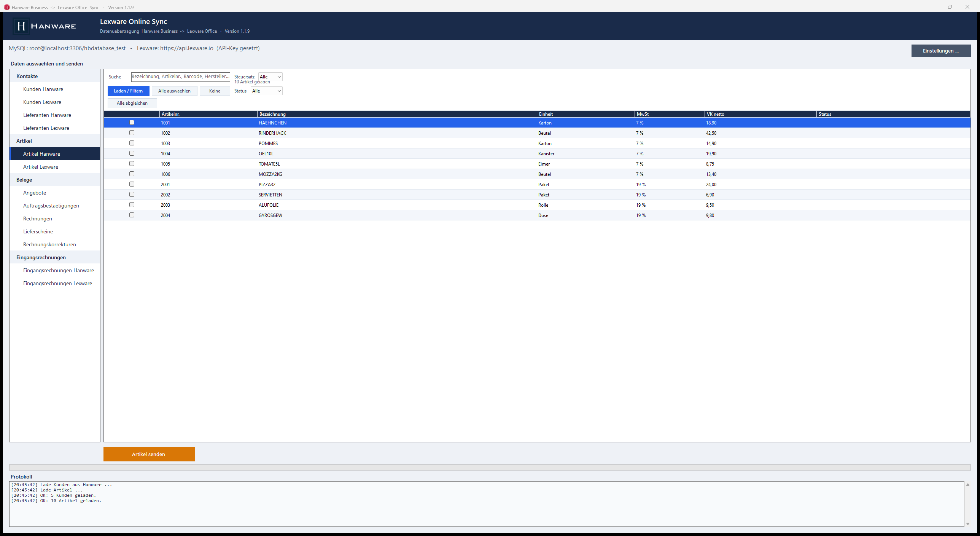
Task: Click the Laden / Filtern button
Action: click(x=128, y=91)
